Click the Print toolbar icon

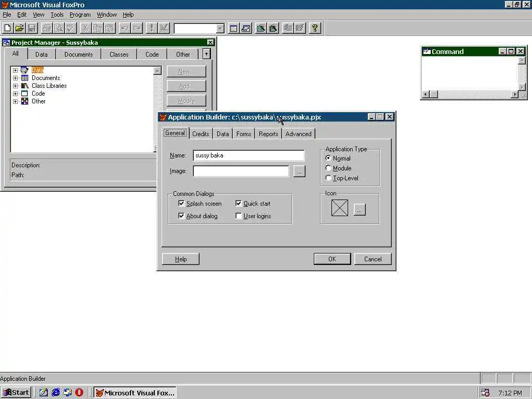pos(46,28)
